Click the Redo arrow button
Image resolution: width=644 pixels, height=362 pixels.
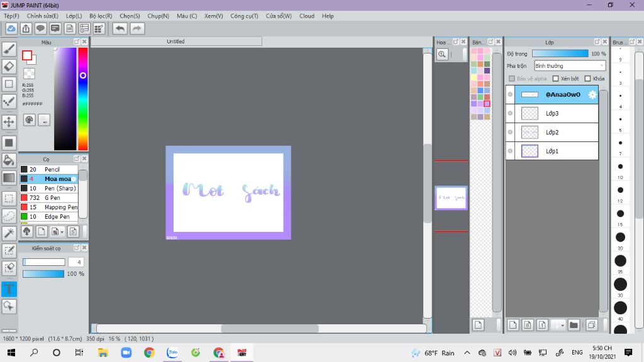coord(137,28)
